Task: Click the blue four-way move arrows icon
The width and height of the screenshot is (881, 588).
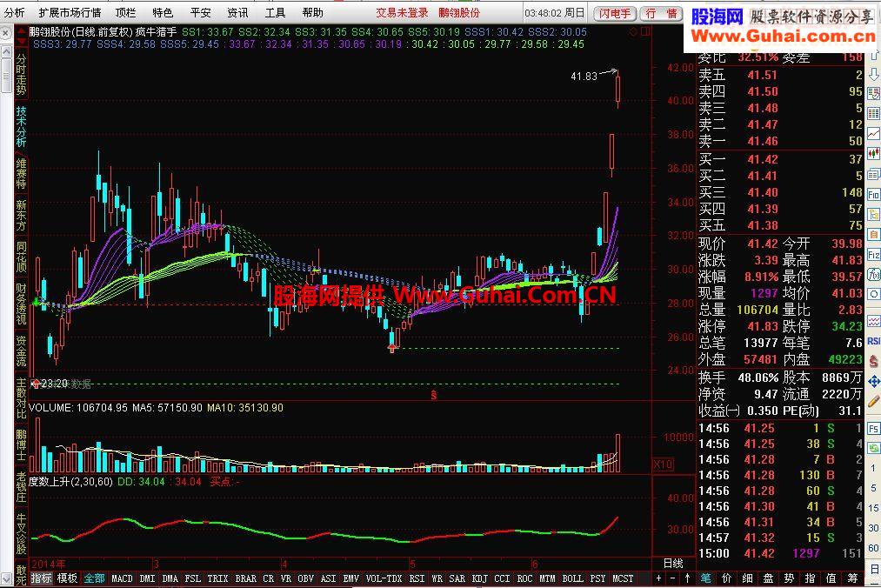Action: pyautogui.click(x=874, y=382)
